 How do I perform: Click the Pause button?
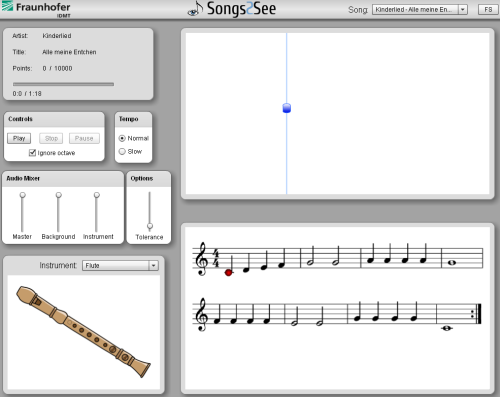point(84,138)
